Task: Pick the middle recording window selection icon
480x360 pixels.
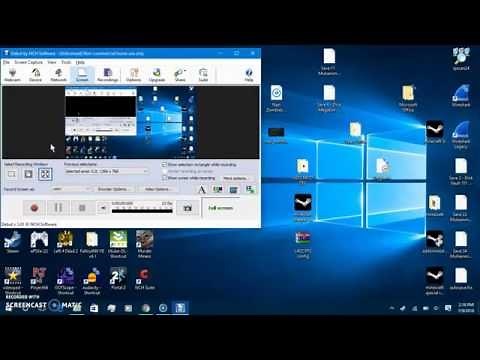Action: click(x=29, y=174)
